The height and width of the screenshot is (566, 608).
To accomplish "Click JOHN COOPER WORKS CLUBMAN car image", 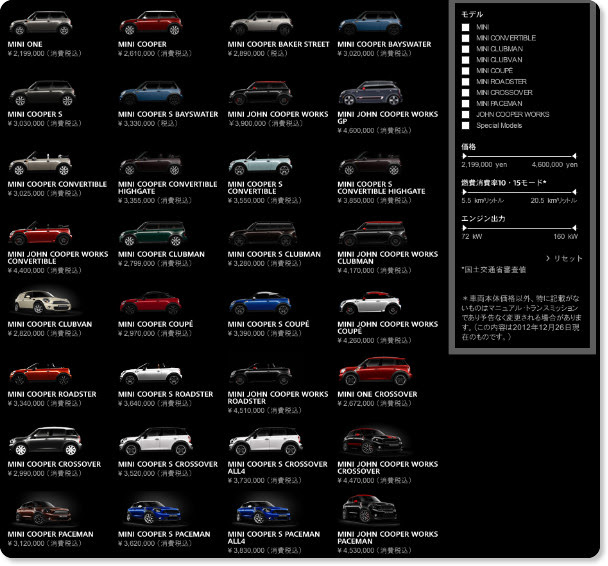I will [373, 234].
